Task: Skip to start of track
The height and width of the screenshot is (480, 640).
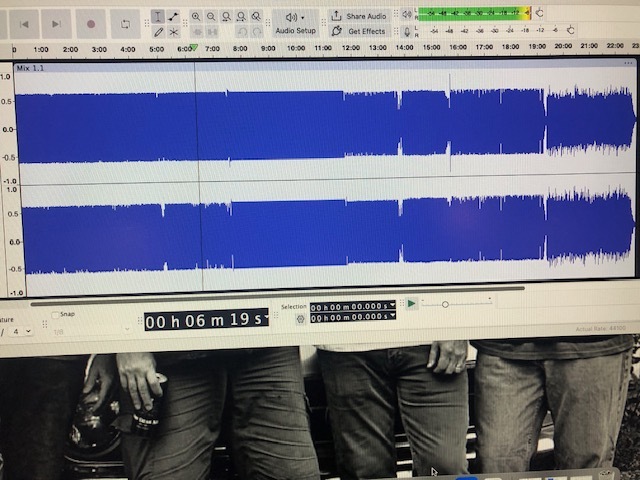Action: (23, 23)
